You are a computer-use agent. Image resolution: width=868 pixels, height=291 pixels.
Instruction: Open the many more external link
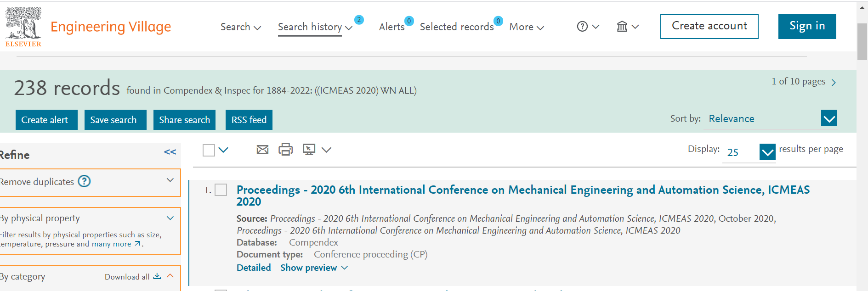point(116,244)
